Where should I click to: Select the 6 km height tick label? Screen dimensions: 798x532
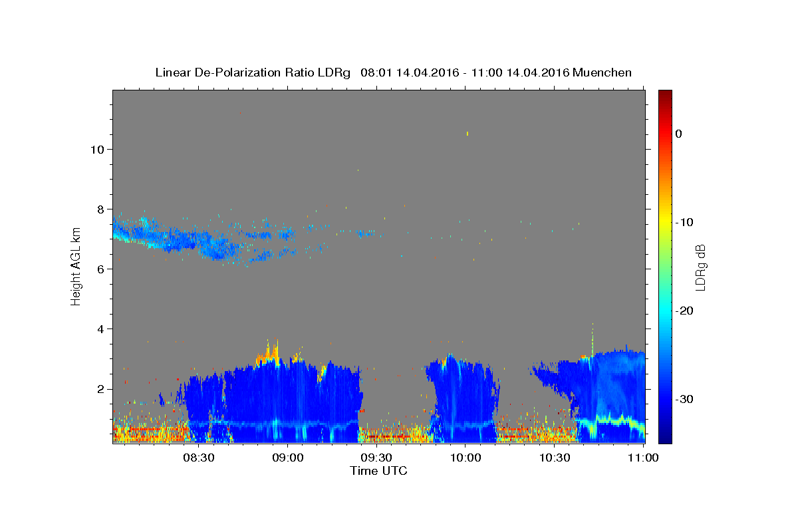[x=100, y=269]
